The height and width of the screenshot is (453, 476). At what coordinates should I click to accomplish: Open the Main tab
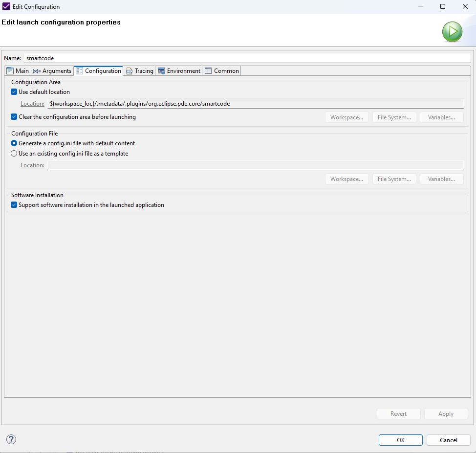[18, 71]
